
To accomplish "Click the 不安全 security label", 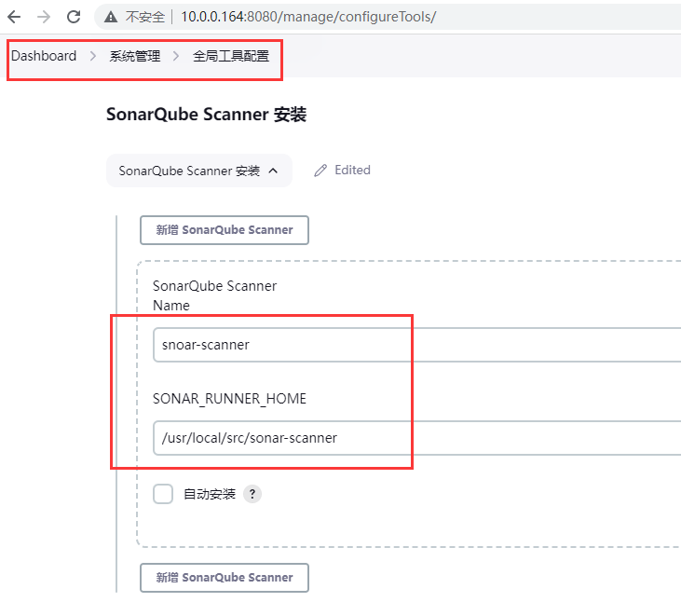I will (145, 17).
